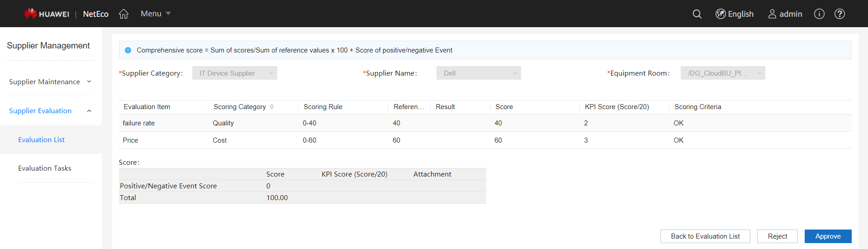Open the help question mark icon
The width and height of the screenshot is (868, 249).
click(840, 14)
